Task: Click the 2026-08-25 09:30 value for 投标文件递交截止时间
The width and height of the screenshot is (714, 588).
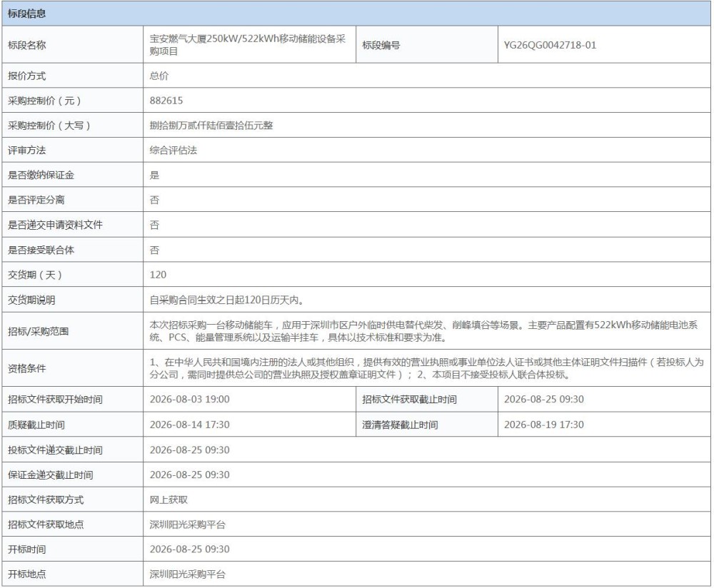Action: (189, 450)
